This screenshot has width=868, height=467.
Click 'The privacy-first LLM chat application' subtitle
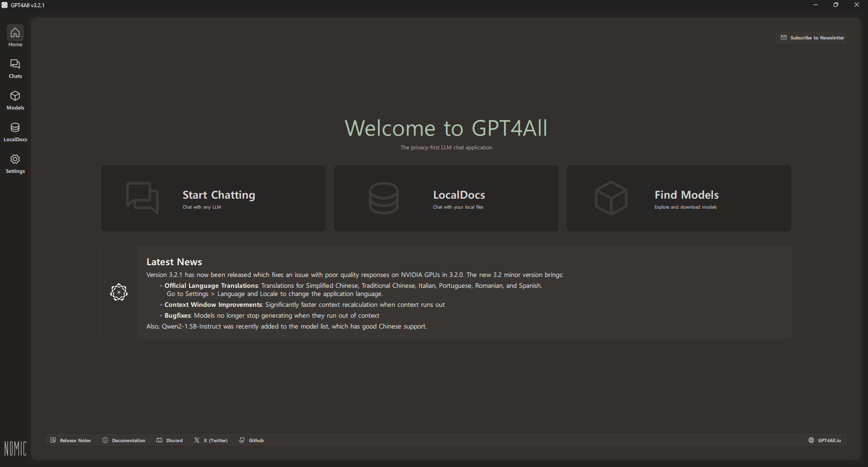pos(446,148)
